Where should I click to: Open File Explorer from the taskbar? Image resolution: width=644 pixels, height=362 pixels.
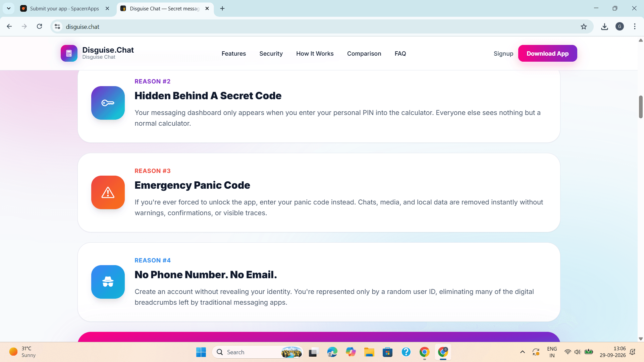[369, 352]
